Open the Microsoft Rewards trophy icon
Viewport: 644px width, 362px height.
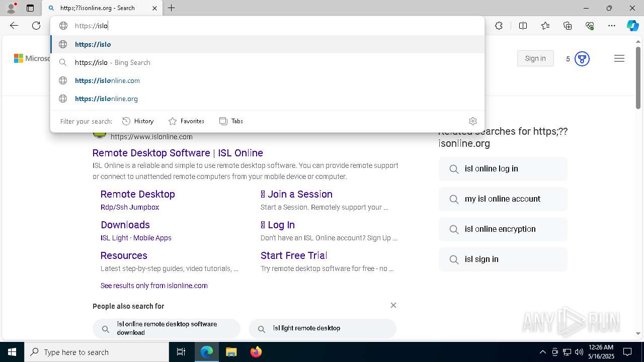click(582, 59)
